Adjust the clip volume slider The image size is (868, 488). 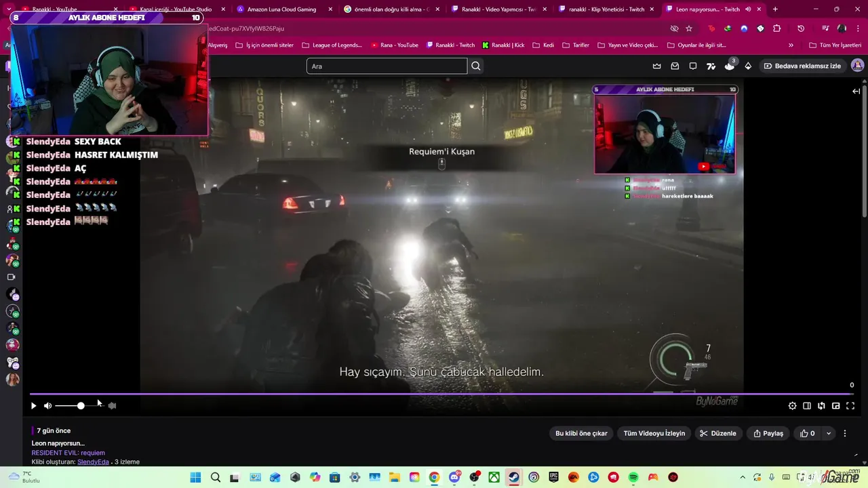pos(80,406)
